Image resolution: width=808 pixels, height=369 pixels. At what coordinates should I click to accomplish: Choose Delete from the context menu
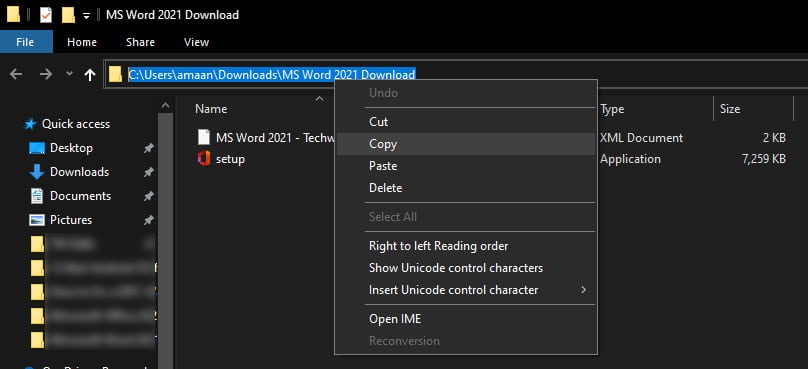(x=465, y=188)
